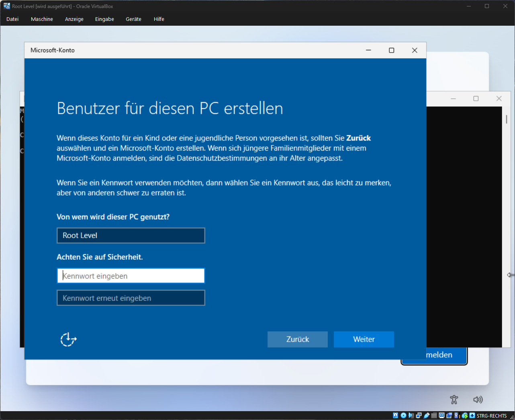This screenshot has height=420, width=515.
Task: Open the Anzeige menu
Action: tap(74, 19)
